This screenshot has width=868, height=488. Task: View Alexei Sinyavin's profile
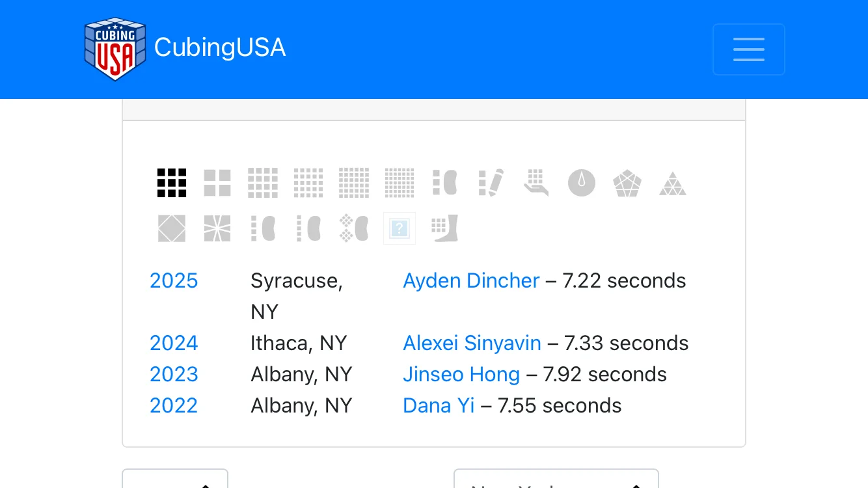tap(472, 343)
